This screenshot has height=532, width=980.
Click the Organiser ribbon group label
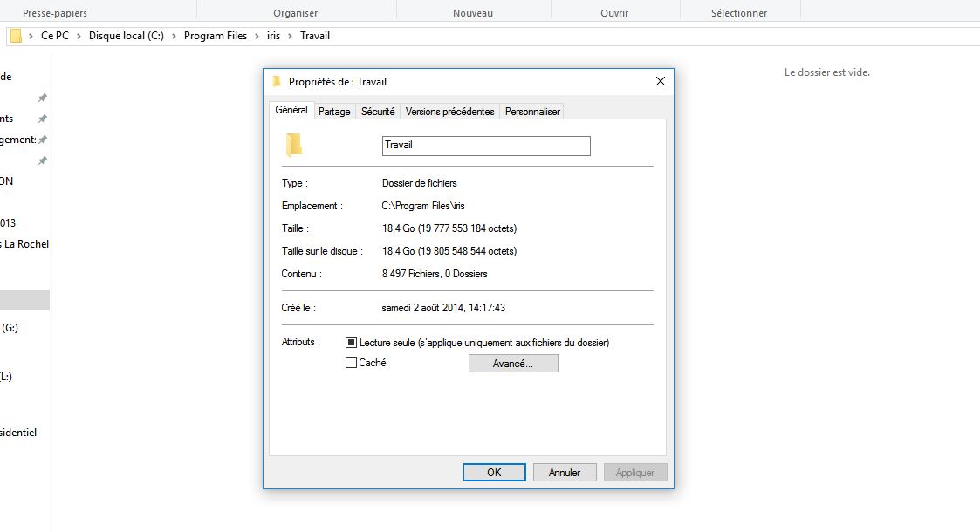tap(296, 13)
